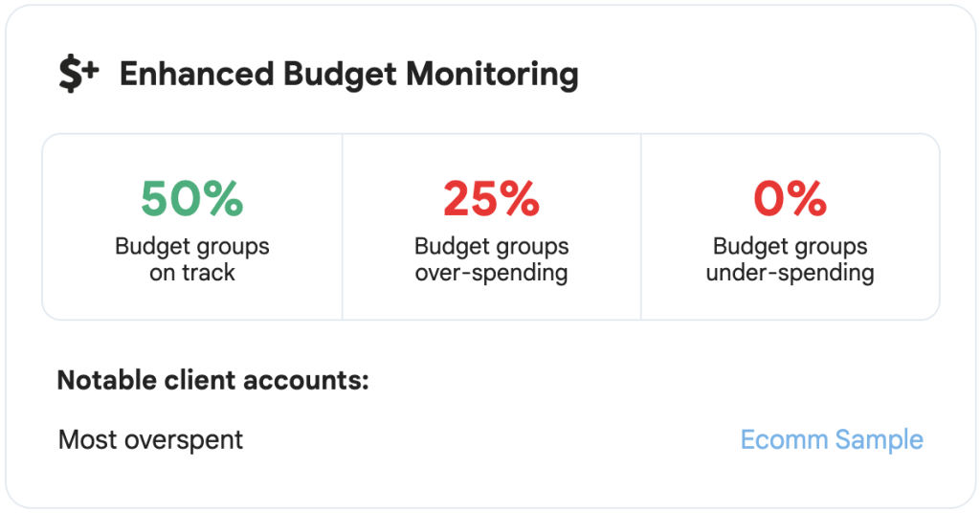Select the 0% under-spending percentage
The height and width of the screenshot is (513, 980).
(790, 199)
